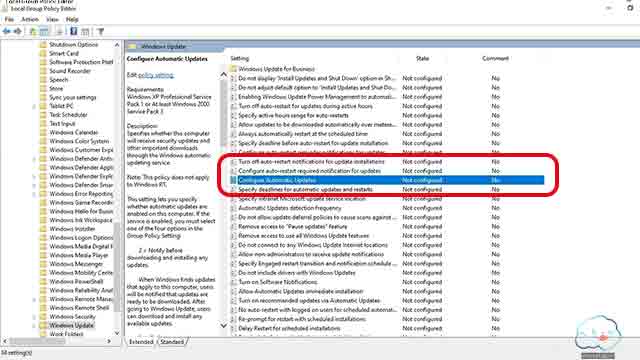Click the tree pane scroll-up arrow
The image size is (640, 360).
[117, 45]
